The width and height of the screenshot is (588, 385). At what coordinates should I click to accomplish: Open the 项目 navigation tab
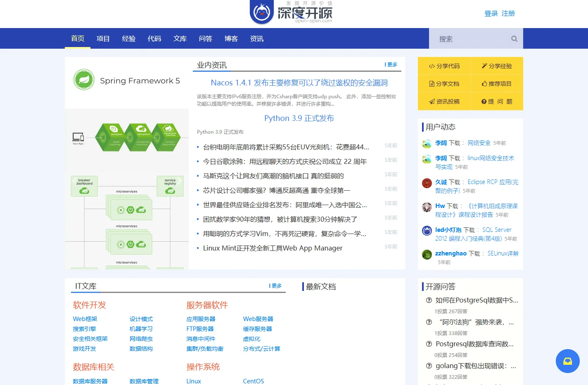[x=103, y=38]
